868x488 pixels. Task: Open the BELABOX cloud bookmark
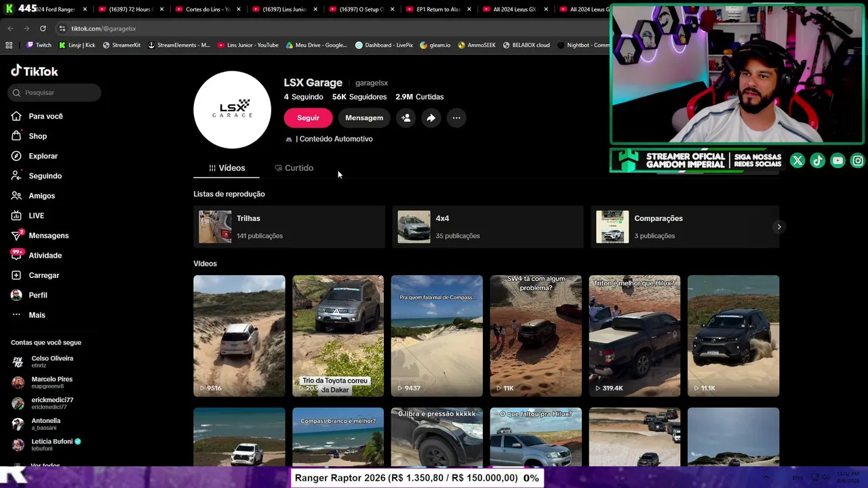(x=526, y=45)
